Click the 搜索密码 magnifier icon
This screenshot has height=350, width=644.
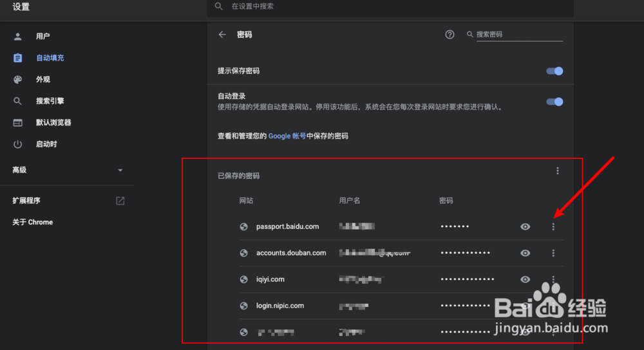coord(470,35)
